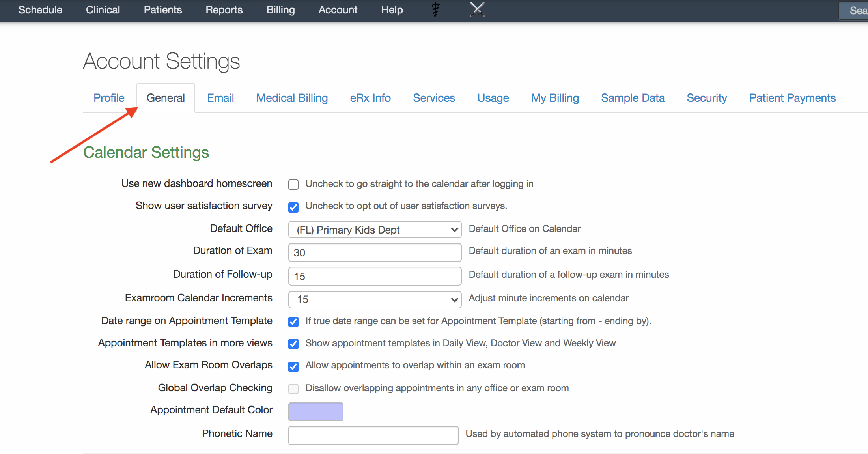Toggle the Use new dashboard homescreen checkbox

(292, 184)
